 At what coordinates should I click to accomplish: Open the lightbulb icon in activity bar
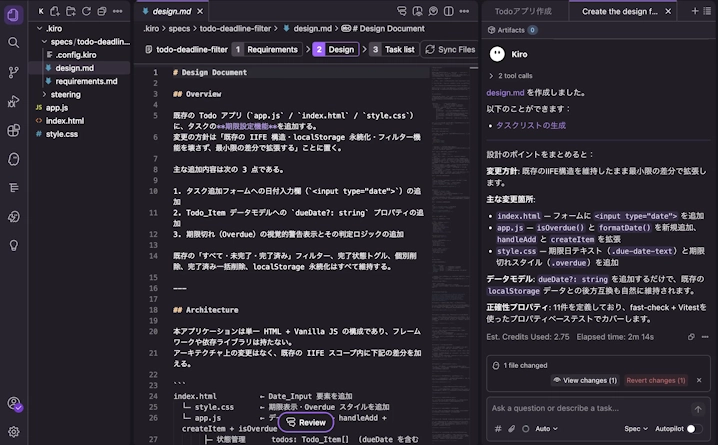(x=14, y=246)
